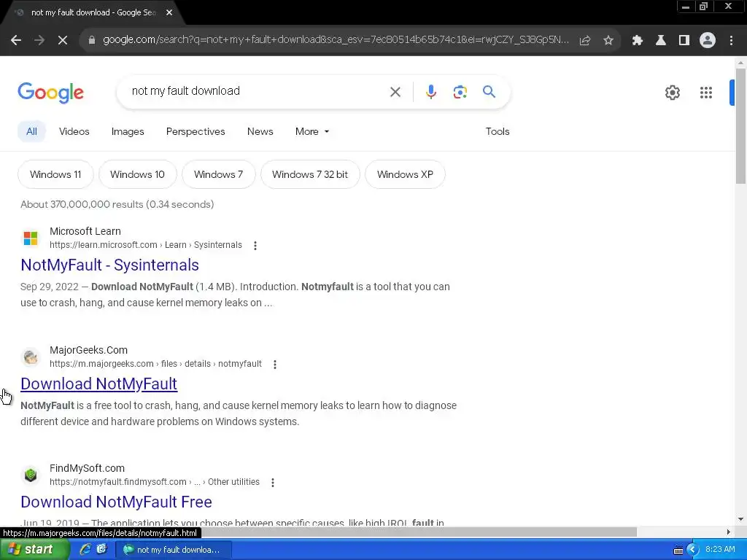This screenshot has height=560, width=747.
Task: Filter by Windows 11 chip
Action: click(55, 174)
